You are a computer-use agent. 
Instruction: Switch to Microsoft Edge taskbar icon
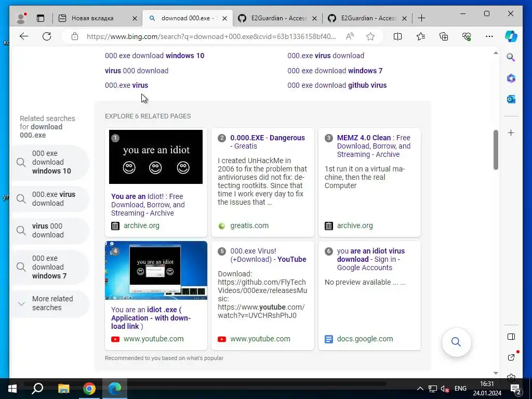(x=115, y=389)
